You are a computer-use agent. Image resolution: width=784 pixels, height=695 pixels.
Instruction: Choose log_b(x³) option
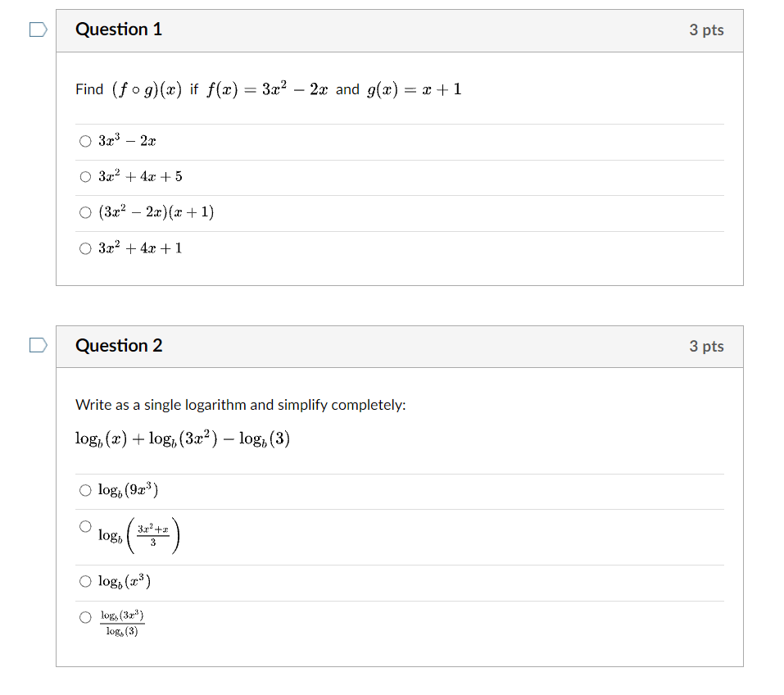click(x=85, y=581)
